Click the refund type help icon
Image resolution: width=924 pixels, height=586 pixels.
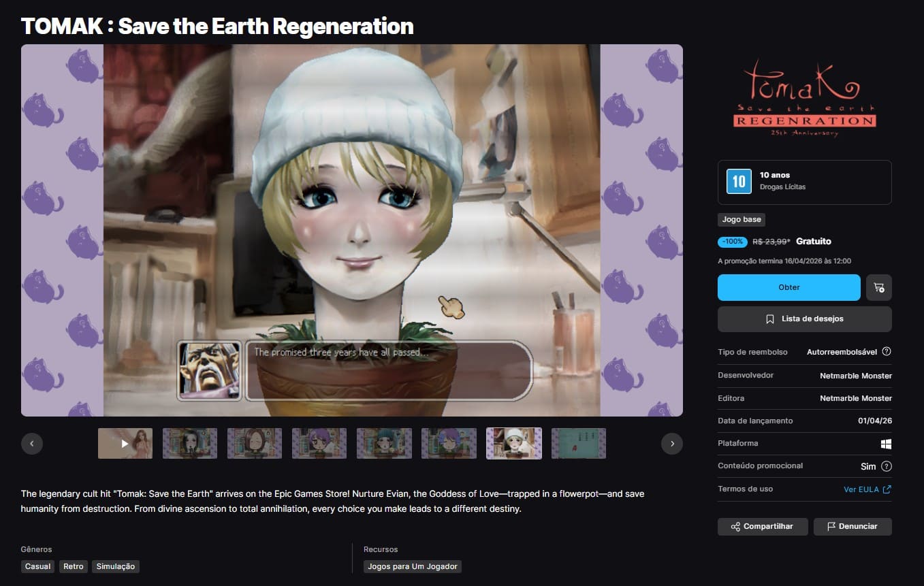pos(886,352)
